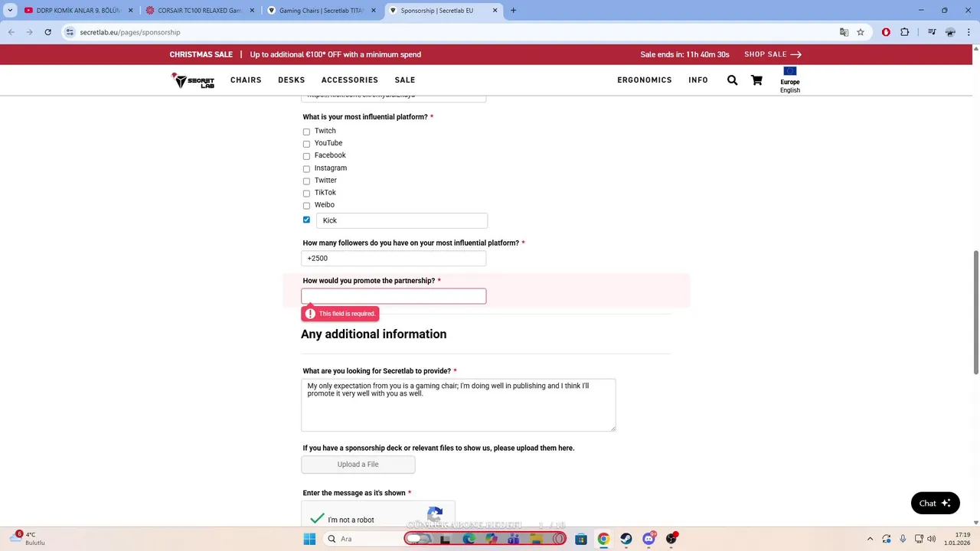Open the browser profile avatar
This screenshot has height=551, width=980.
(950, 32)
